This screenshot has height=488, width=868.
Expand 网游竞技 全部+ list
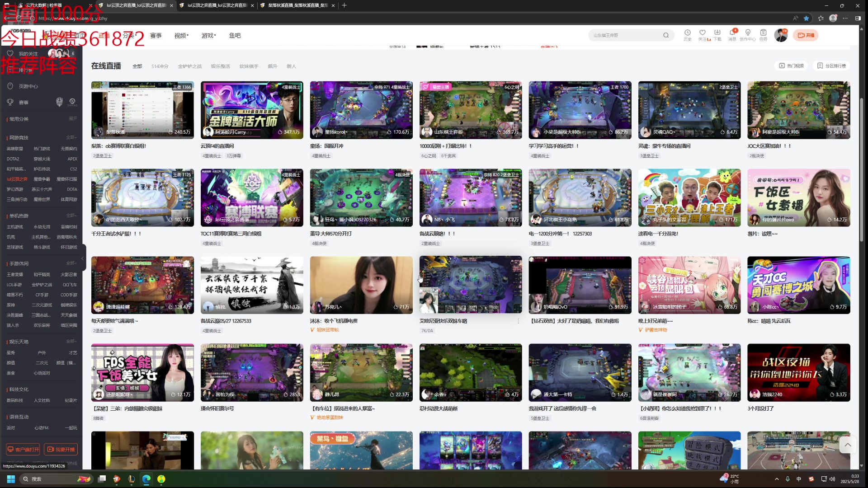tap(71, 137)
